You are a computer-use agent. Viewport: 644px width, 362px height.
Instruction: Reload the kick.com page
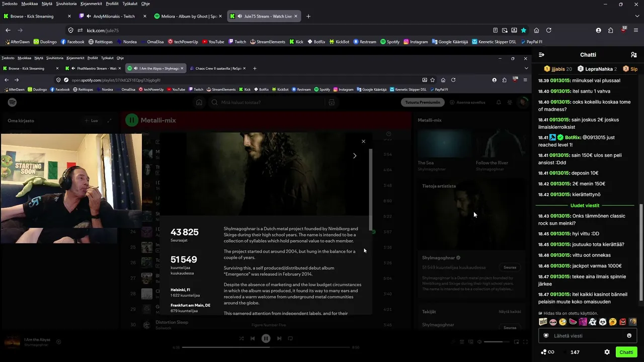(x=549, y=30)
